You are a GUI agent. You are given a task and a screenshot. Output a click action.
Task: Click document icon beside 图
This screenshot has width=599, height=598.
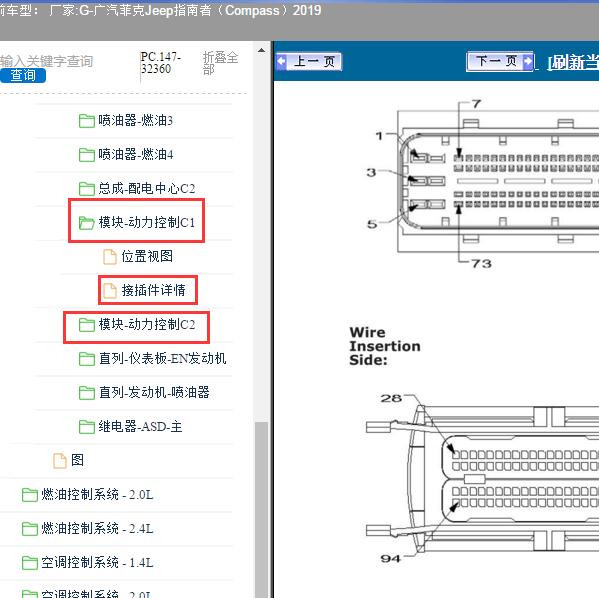pyautogui.click(x=60, y=460)
